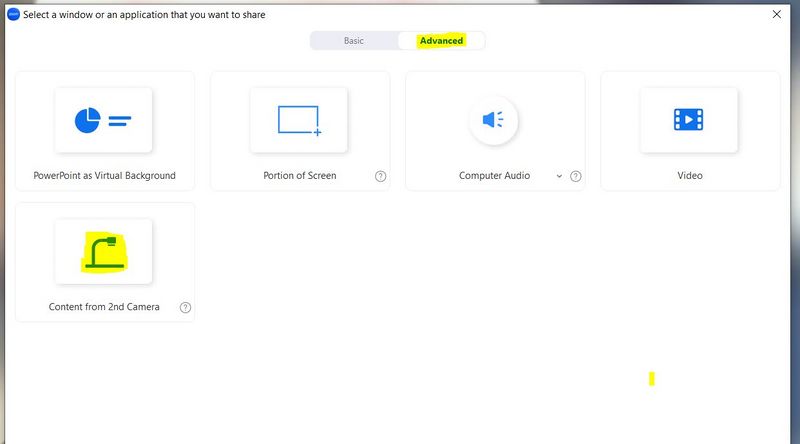Image resolution: width=800 pixels, height=444 pixels.
Task: Click the 'Computer Audio' text label
Action: (494, 176)
